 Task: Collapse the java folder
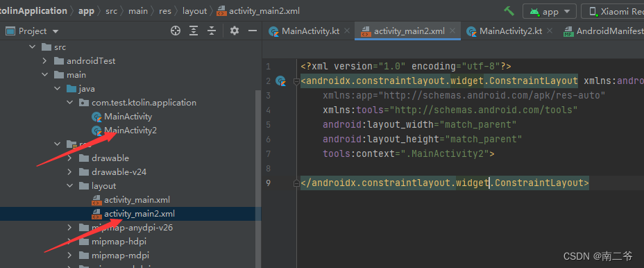57,89
